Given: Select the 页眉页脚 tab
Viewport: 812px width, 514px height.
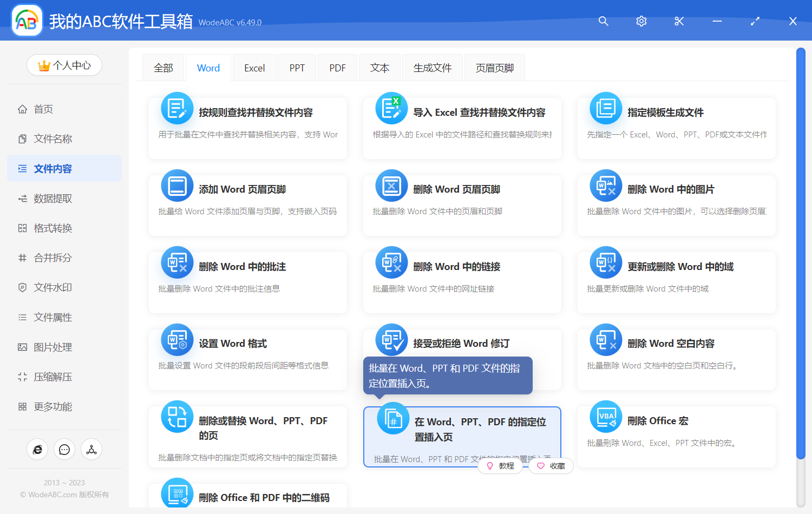Looking at the screenshot, I should click(494, 68).
